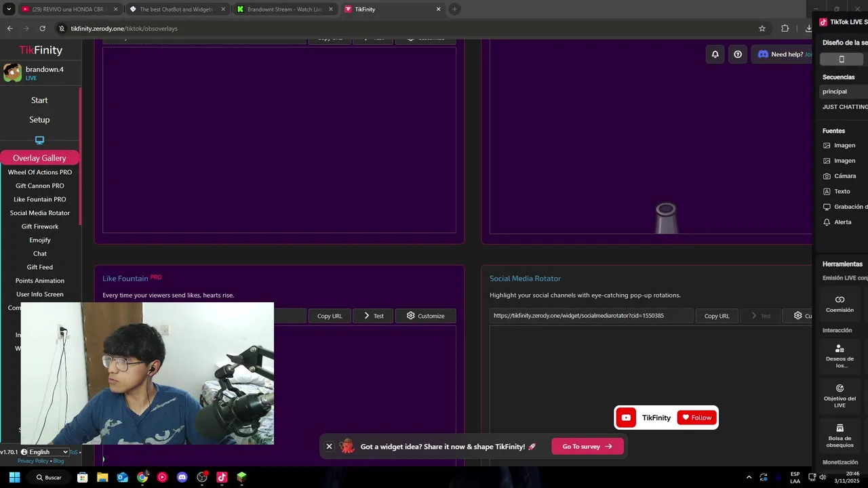868x488 pixels.
Task: Click the Follow button in the rotator preview
Action: pyautogui.click(x=696, y=418)
